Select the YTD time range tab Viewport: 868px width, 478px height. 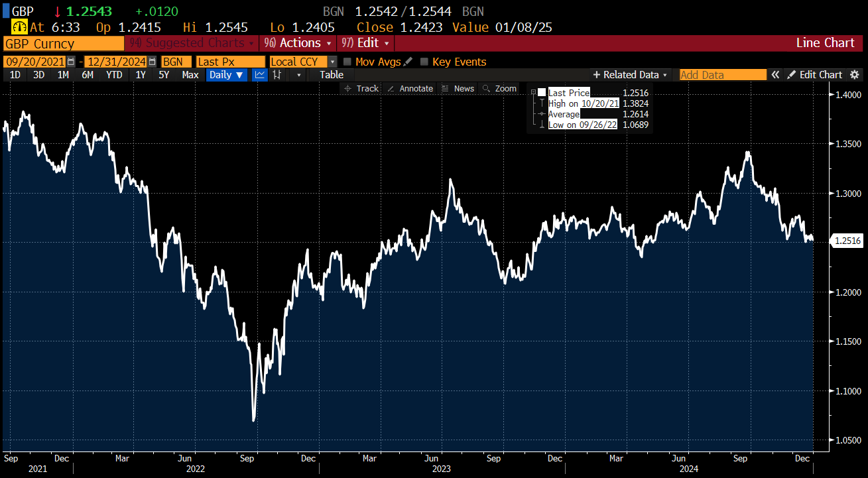(x=114, y=75)
